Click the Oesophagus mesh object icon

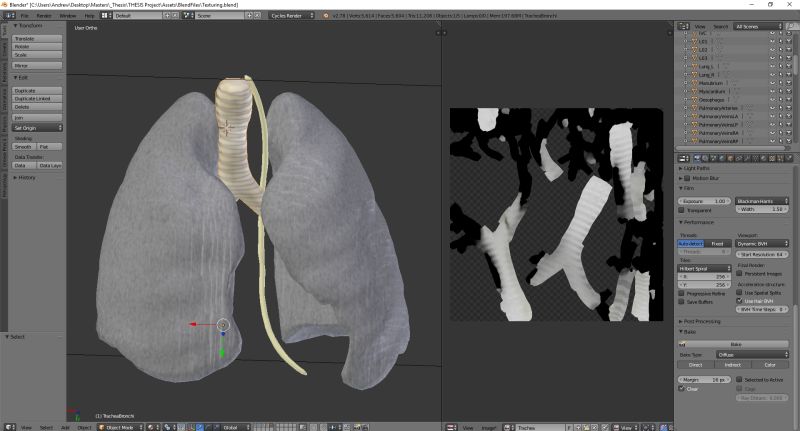(694, 99)
